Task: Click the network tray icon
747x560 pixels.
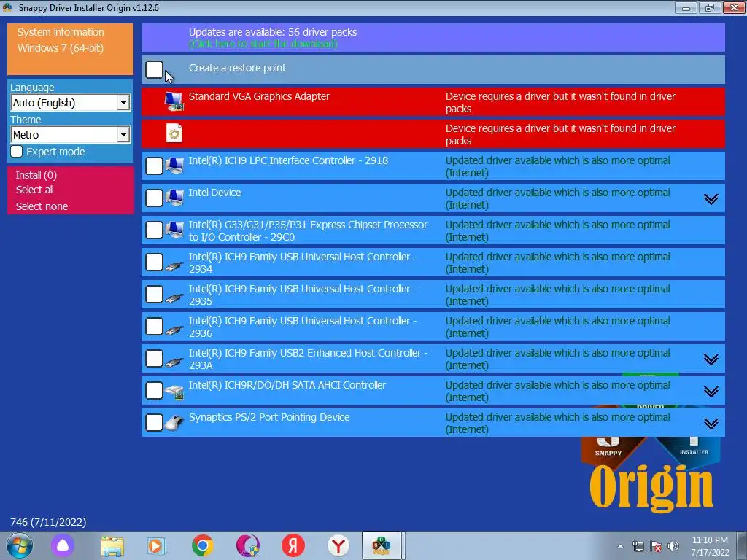Action: point(638,546)
